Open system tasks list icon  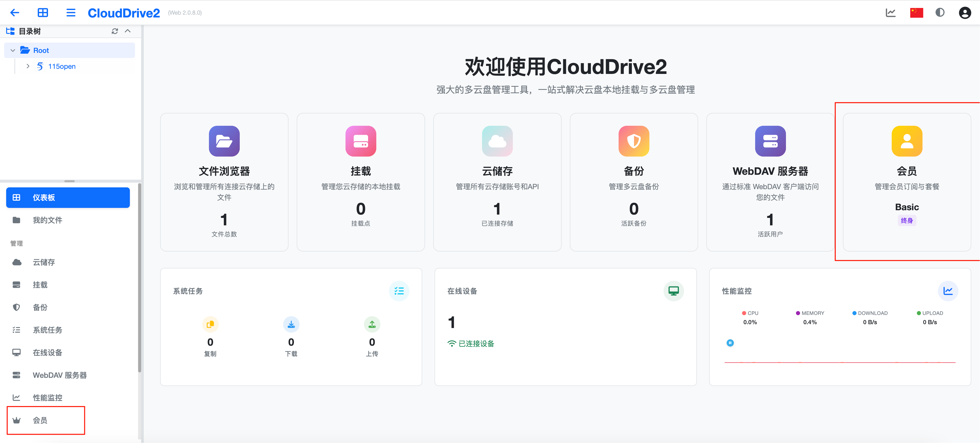[399, 291]
